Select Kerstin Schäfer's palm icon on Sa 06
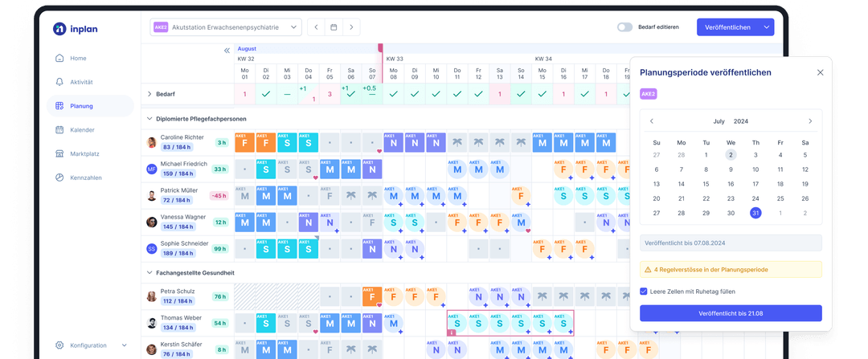Viewport: 868px width, 359px height. point(351,349)
